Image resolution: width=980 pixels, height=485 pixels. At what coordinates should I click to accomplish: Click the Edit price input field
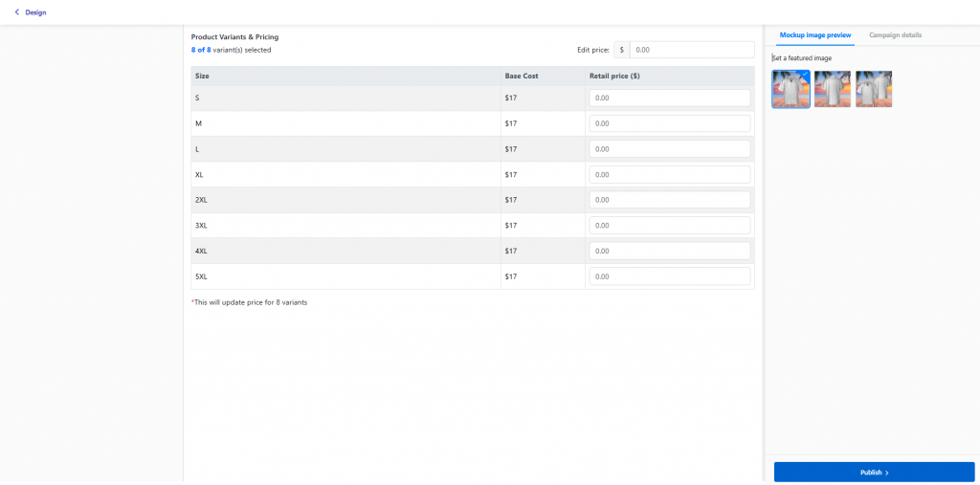click(x=692, y=50)
